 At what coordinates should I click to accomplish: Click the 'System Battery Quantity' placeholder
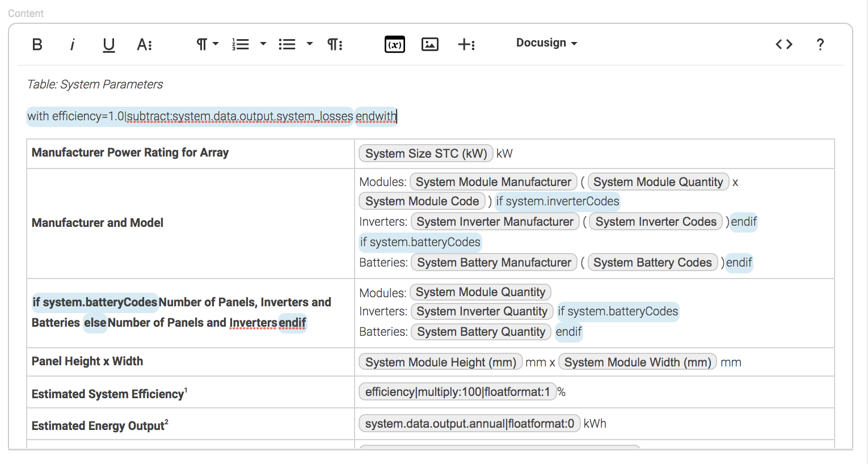coord(481,332)
